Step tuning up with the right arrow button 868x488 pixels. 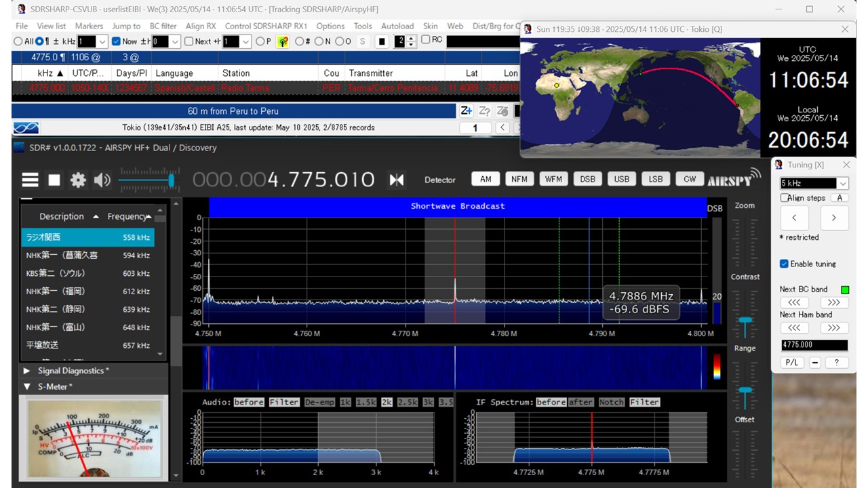pyautogui.click(x=833, y=218)
